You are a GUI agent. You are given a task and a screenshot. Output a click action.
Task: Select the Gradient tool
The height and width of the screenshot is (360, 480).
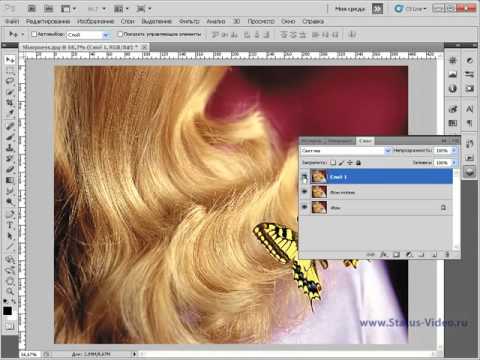[10, 180]
